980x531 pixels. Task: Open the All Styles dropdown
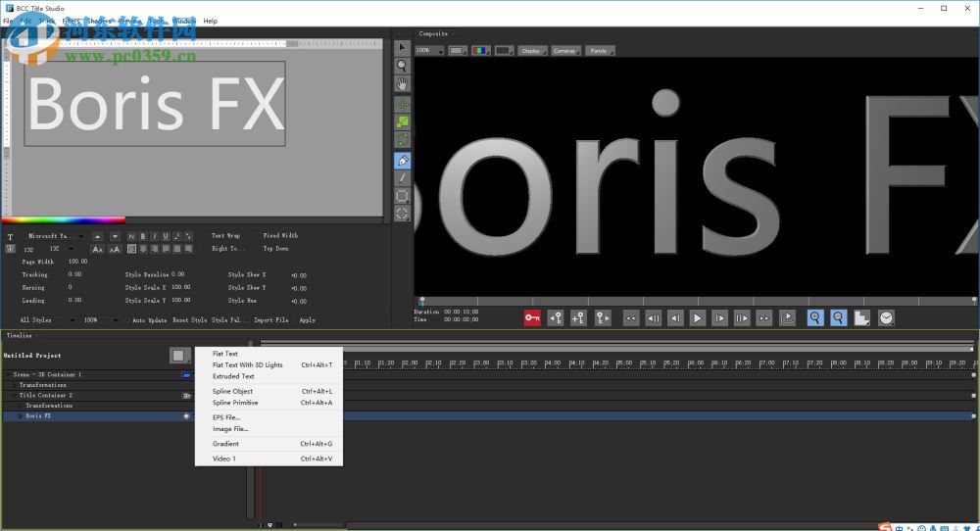pyautogui.click(x=47, y=319)
